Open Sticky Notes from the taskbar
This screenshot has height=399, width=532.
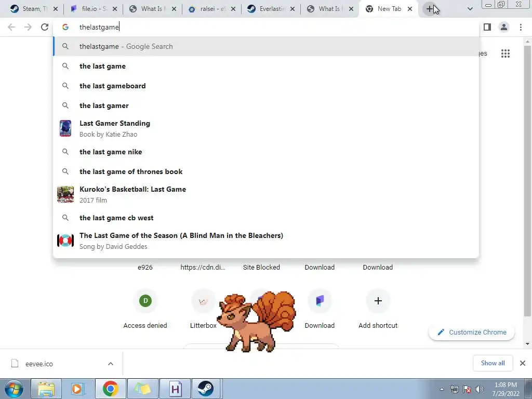coord(143,389)
